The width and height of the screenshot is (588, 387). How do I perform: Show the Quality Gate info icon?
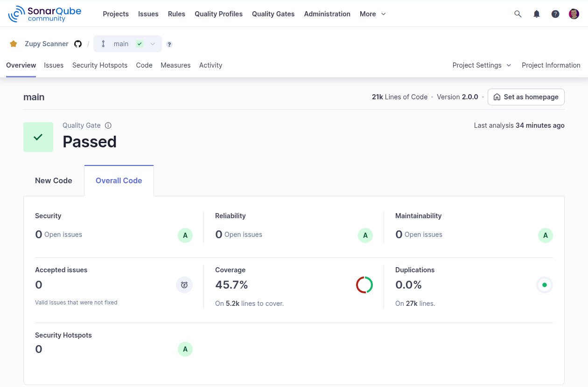click(108, 125)
